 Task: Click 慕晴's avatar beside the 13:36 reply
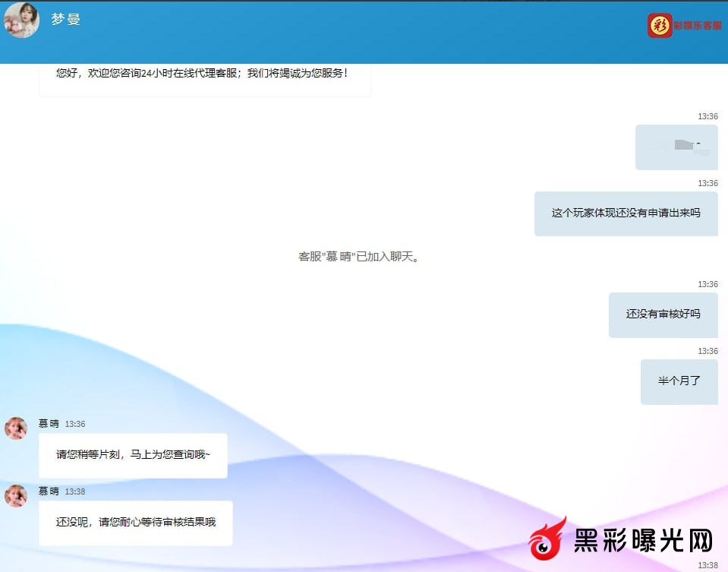click(16, 428)
